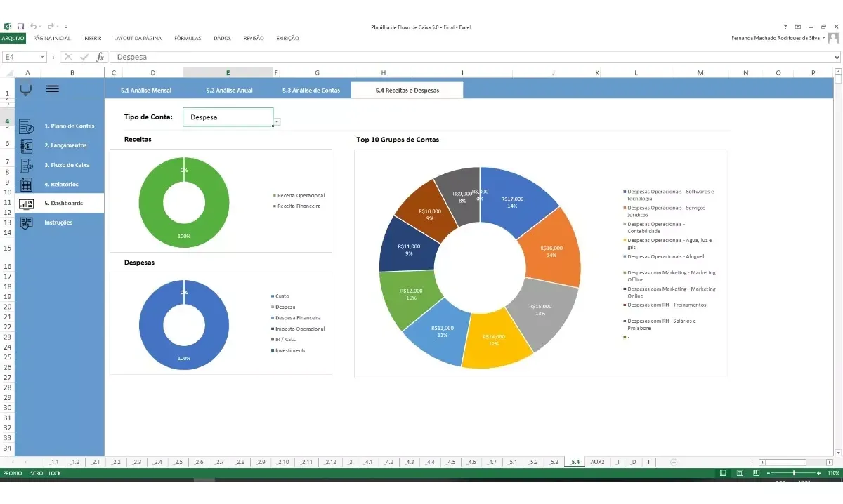The width and height of the screenshot is (843, 504).
Task: Click the Lançamentos ledger icon
Action: (x=26, y=146)
